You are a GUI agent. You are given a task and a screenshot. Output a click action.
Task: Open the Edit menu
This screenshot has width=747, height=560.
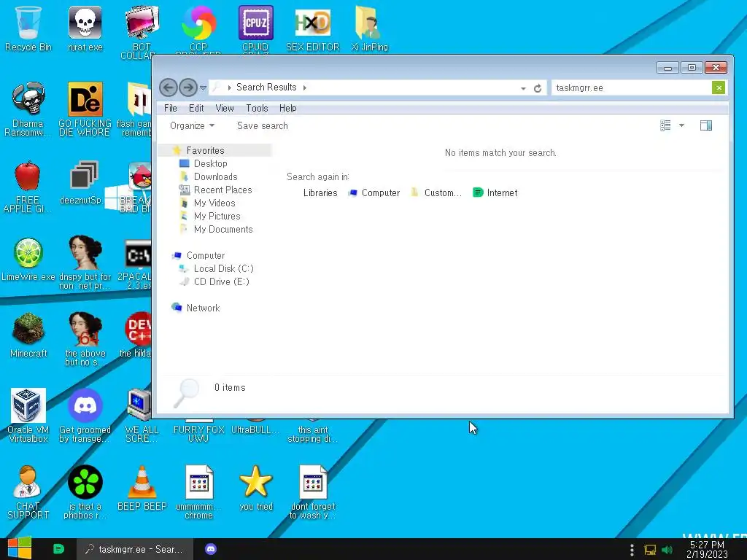coord(196,108)
